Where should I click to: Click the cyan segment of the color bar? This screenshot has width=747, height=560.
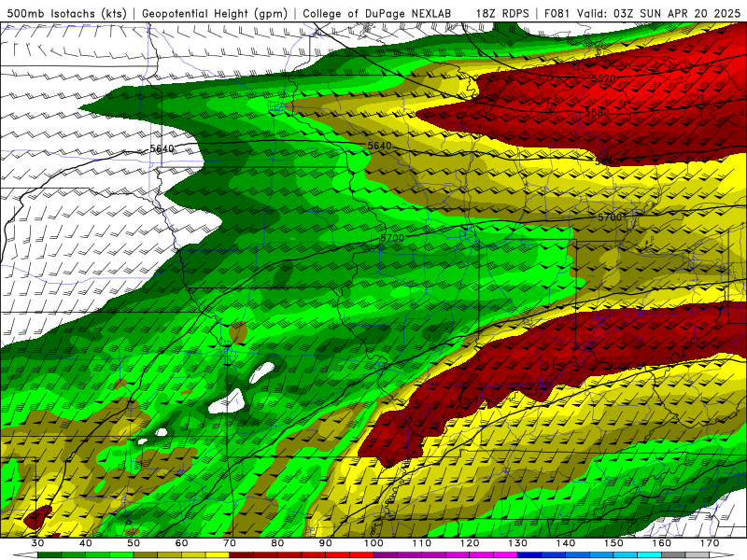coord(649,554)
